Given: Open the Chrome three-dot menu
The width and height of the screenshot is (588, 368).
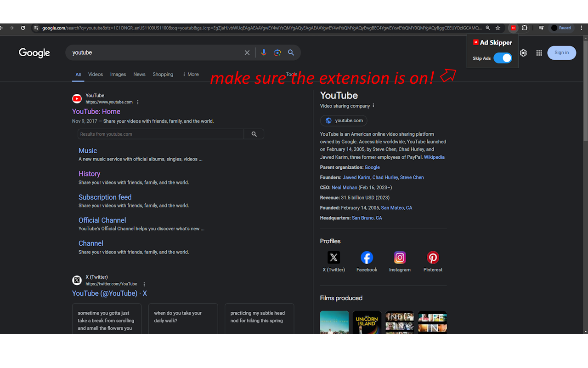Looking at the screenshot, I should (582, 28).
